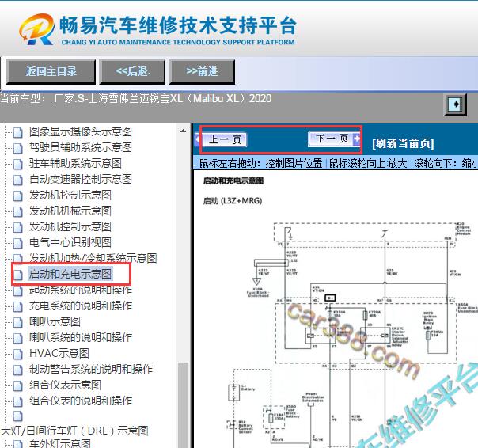Open 制动警告系统的说明和操作 item

91,370
